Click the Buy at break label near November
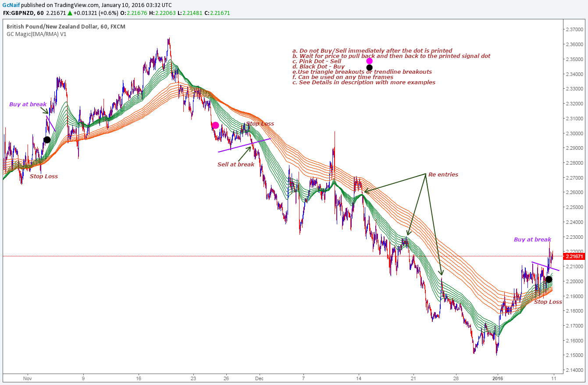 click(x=28, y=104)
